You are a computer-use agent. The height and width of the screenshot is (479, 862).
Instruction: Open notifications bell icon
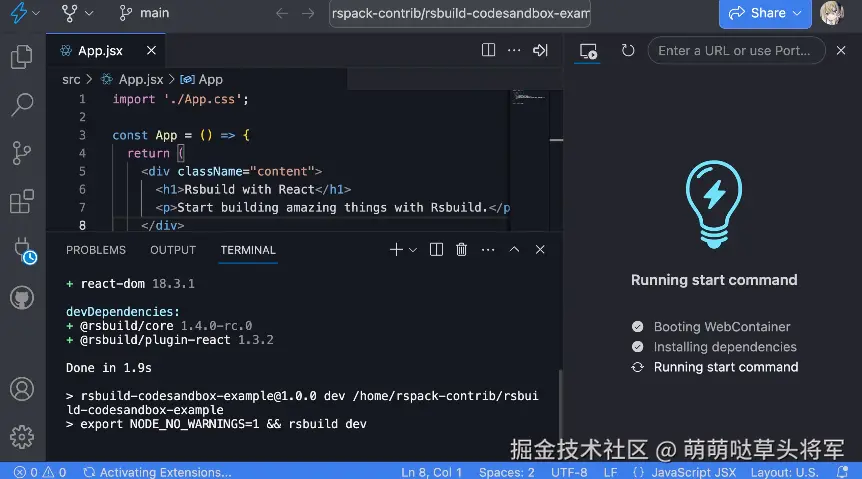842,472
